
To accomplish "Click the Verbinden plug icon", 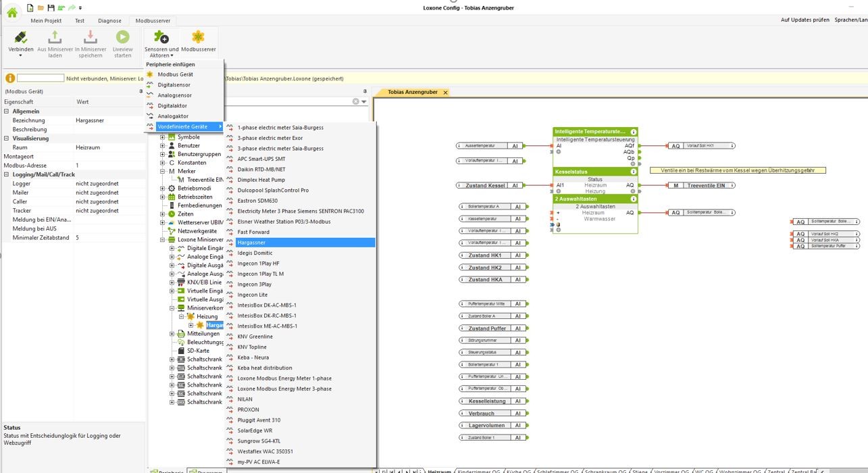I will point(21,38).
